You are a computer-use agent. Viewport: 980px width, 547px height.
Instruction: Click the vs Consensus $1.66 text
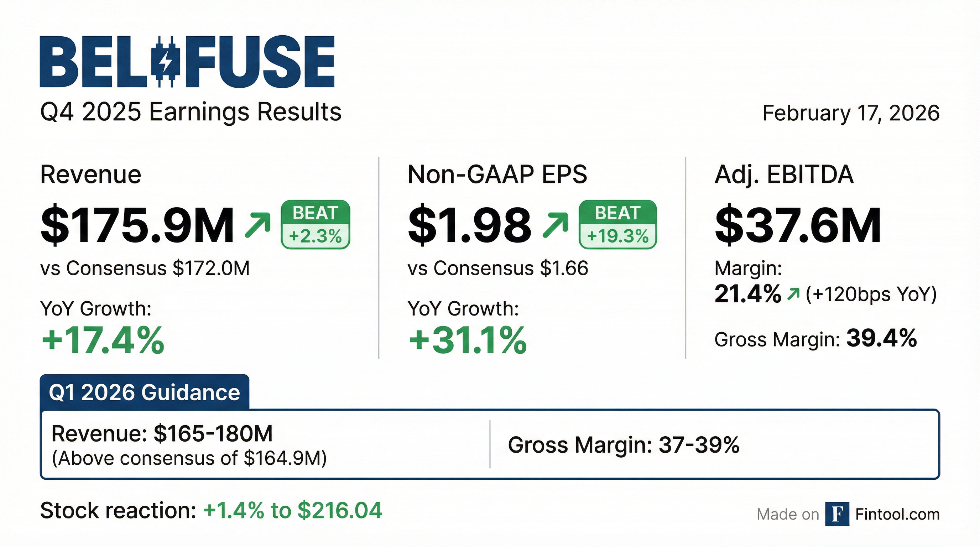click(x=497, y=268)
